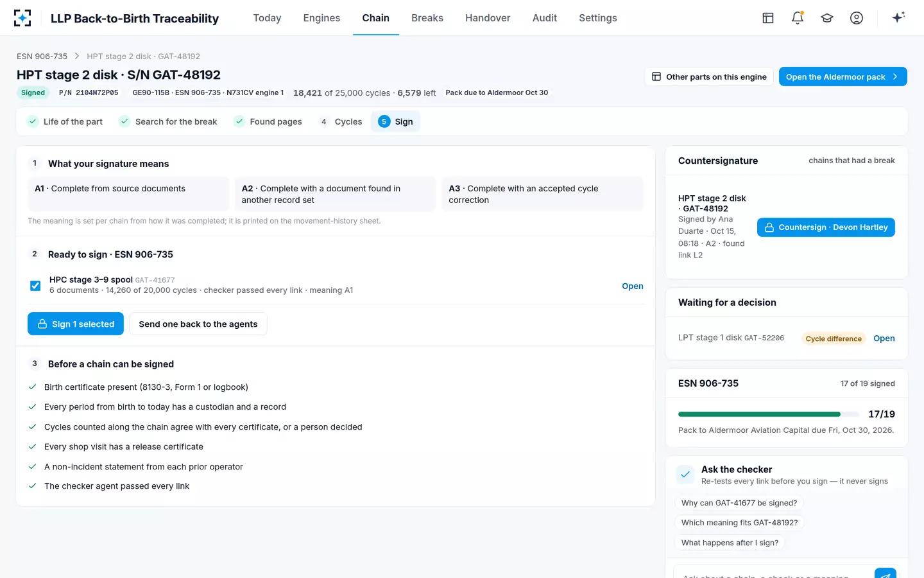Select the Sign step
Image resolution: width=924 pixels, height=578 pixels.
(395, 121)
